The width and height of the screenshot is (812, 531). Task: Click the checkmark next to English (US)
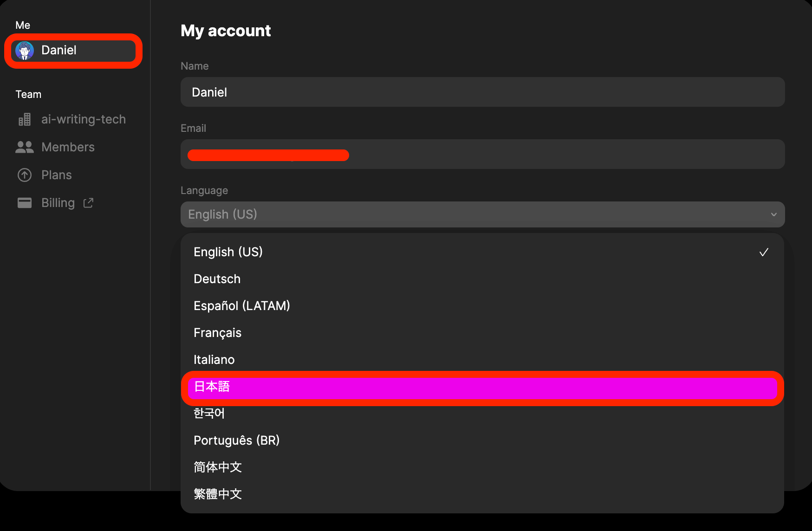(764, 252)
